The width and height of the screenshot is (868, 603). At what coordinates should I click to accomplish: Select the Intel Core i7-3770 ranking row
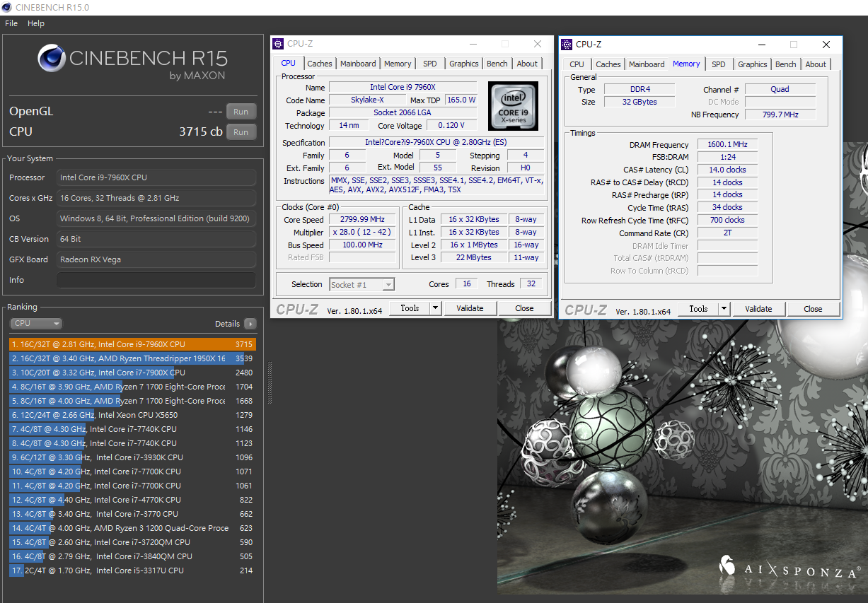coord(133,514)
